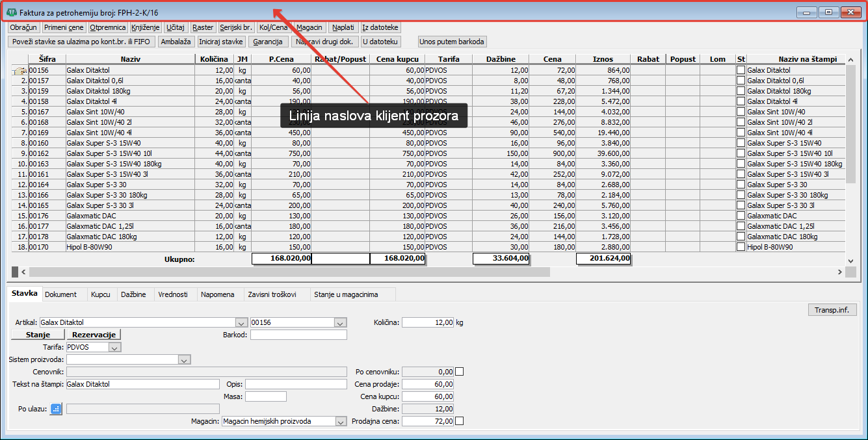Minimize the Faktura za petrohemiju window
The height and width of the screenshot is (440, 868).
tap(808, 12)
